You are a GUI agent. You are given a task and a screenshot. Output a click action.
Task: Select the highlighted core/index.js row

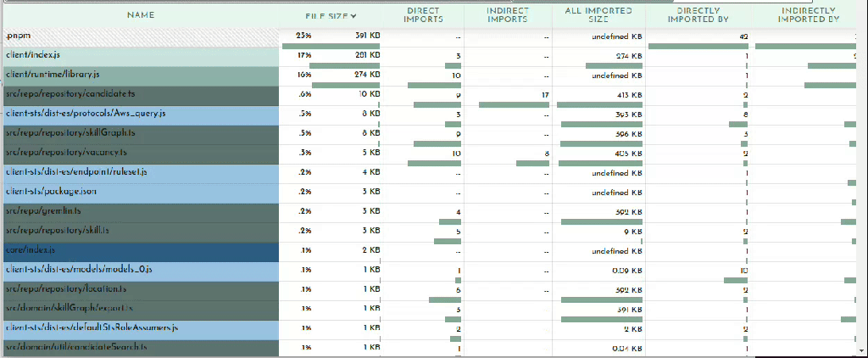click(140, 251)
